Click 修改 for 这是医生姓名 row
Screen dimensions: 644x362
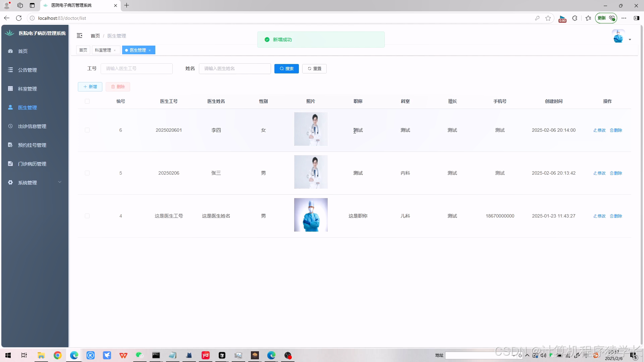(599, 216)
